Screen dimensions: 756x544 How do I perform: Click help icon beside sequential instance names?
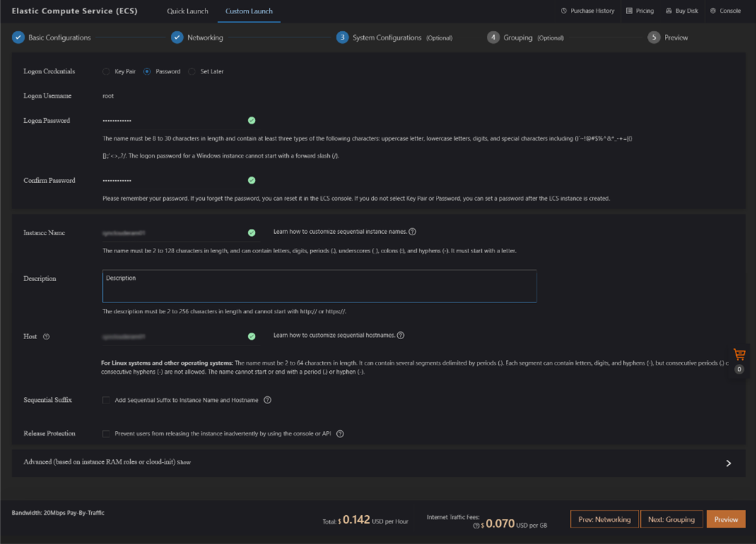click(x=412, y=232)
